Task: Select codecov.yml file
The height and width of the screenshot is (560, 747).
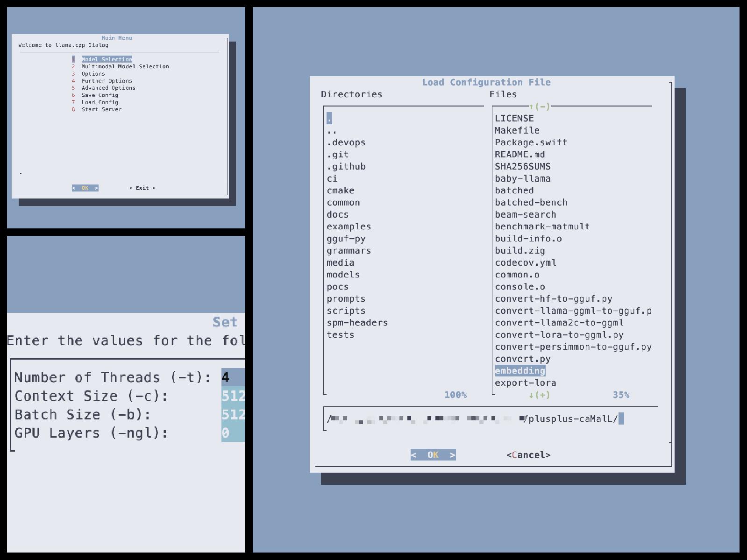Action: (526, 263)
